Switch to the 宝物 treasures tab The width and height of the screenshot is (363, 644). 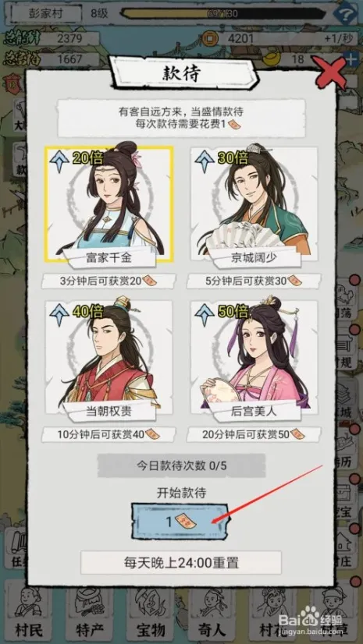150,614
